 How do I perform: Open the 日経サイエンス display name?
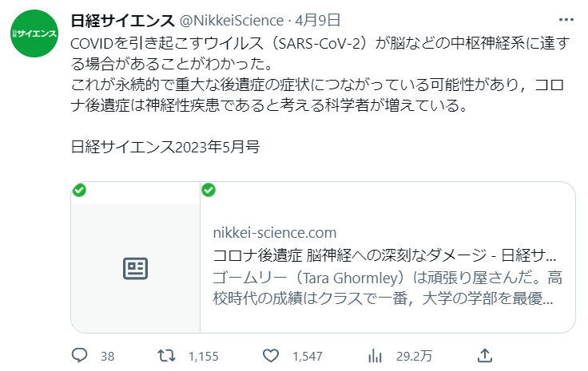pyautogui.click(x=122, y=21)
